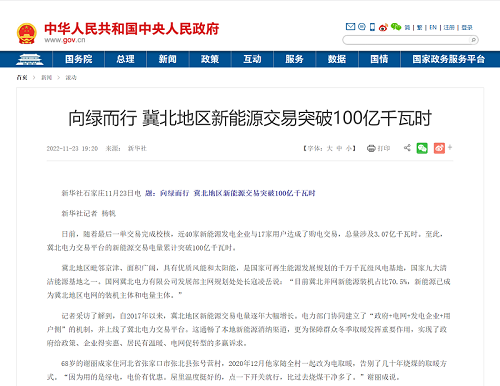Click the 新闻 breadcrumb link
The width and height of the screenshot is (500, 386).
point(46,78)
